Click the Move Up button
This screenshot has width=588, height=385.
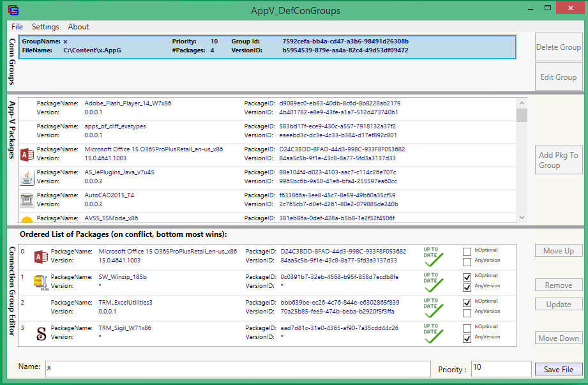559,251
